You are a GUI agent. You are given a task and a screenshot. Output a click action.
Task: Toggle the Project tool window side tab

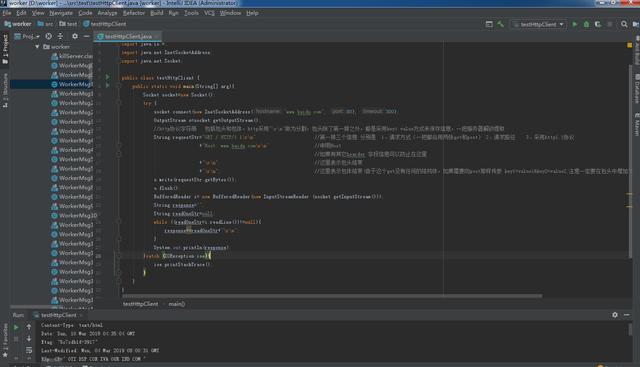tap(5, 49)
